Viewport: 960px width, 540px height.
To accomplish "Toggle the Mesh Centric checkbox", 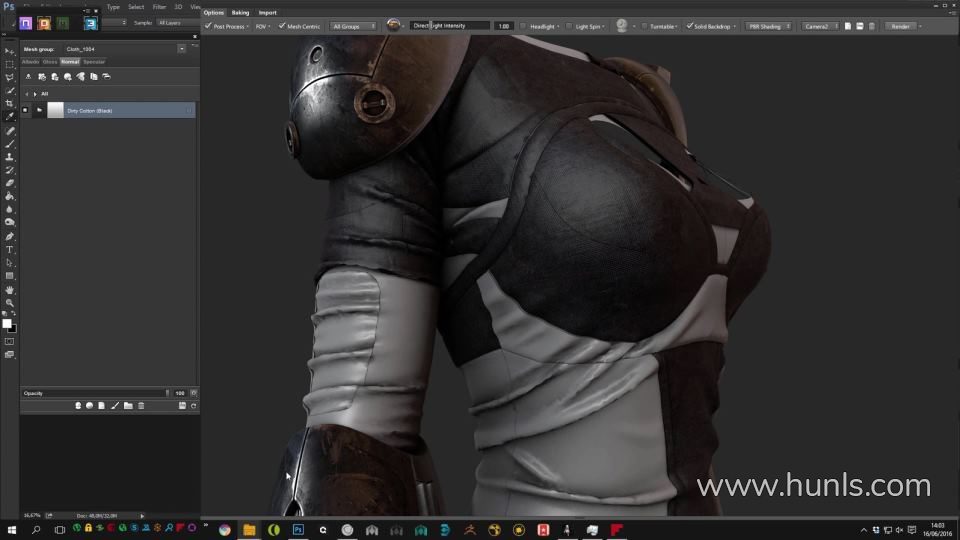I will point(282,26).
